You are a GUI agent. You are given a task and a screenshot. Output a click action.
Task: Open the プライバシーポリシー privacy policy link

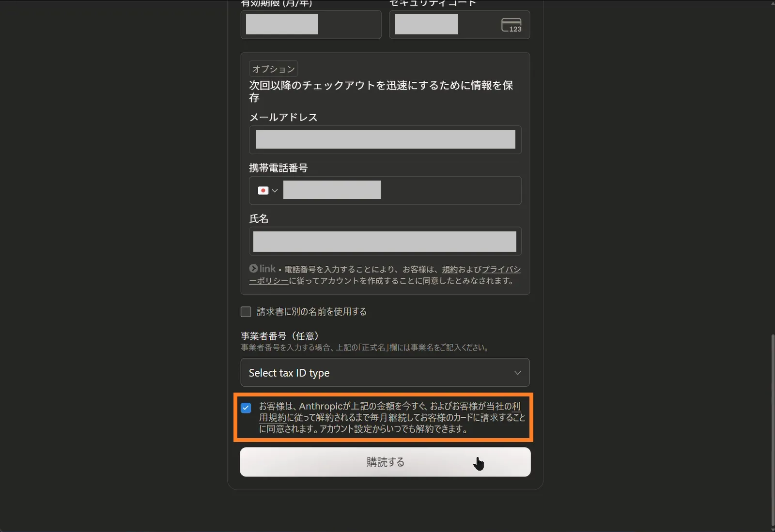point(385,275)
